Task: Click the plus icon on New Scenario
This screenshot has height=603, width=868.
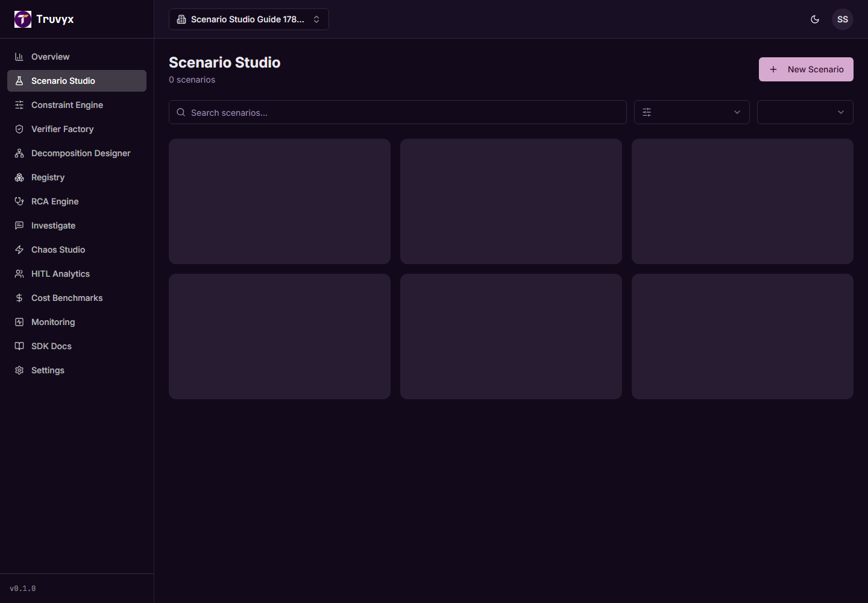Action: [x=773, y=69]
